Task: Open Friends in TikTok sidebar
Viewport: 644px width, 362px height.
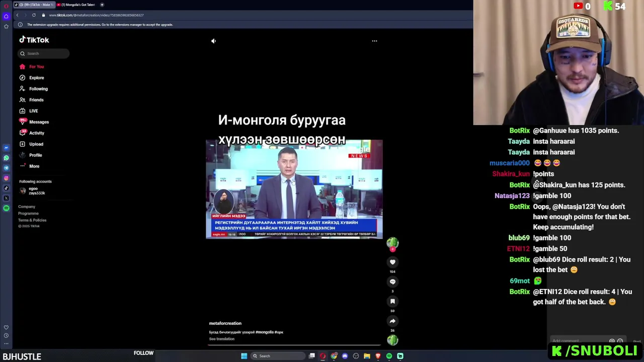Action: [x=31, y=100]
